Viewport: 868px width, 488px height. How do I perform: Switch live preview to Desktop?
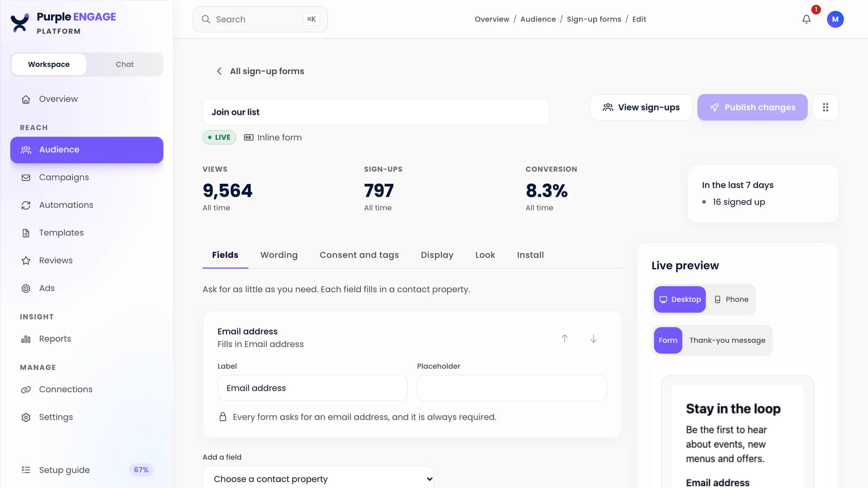(680, 300)
